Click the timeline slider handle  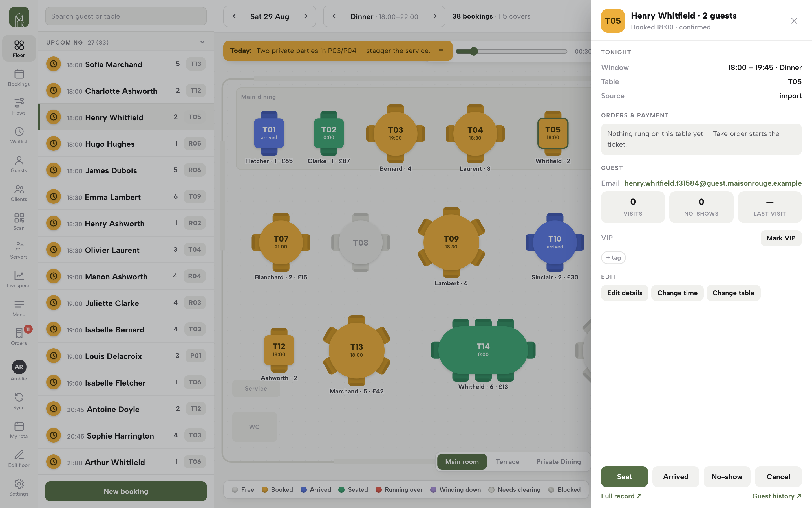473,51
